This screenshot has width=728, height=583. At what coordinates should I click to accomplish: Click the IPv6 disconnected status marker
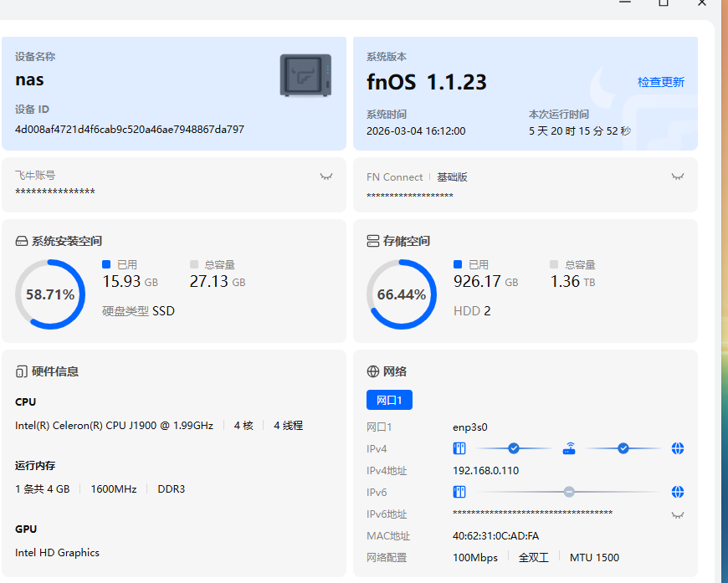point(569,492)
